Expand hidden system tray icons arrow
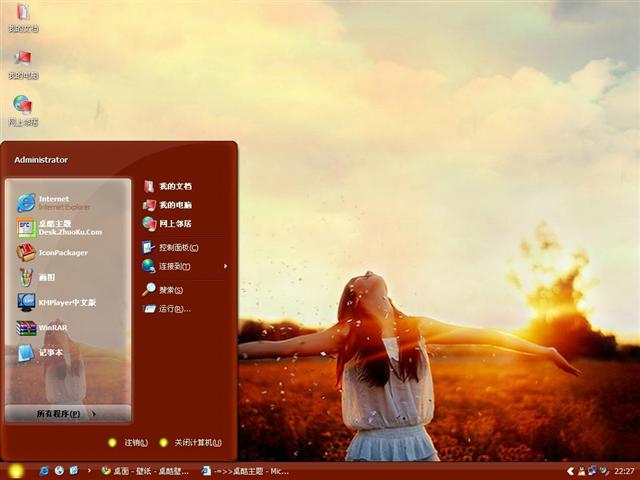640x480 pixels. (x=570, y=471)
